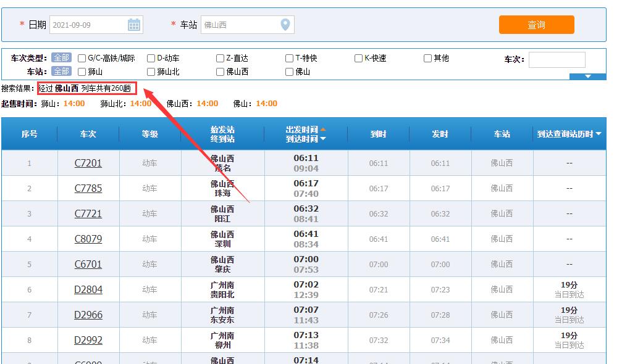
Task: Sort by 到达查询站历时 column dropdown
Action: click(598, 134)
